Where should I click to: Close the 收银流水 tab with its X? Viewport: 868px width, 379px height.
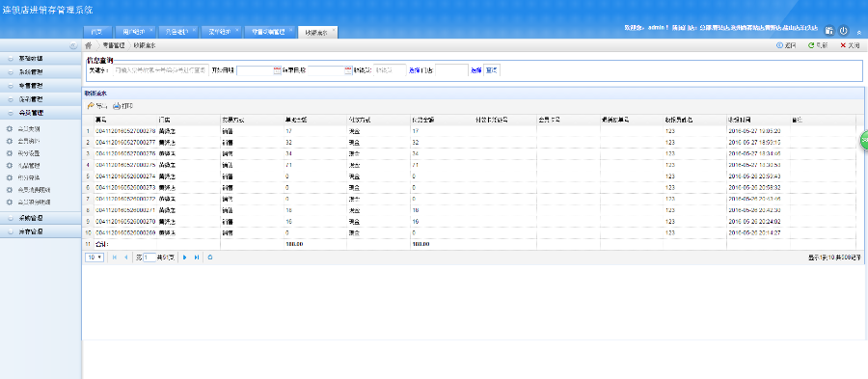[x=334, y=30]
